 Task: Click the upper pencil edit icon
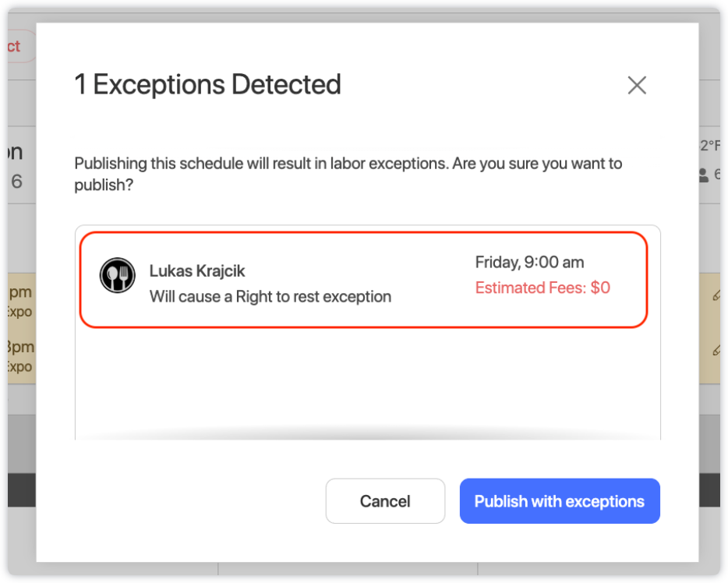pyautogui.click(x=716, y=295)
